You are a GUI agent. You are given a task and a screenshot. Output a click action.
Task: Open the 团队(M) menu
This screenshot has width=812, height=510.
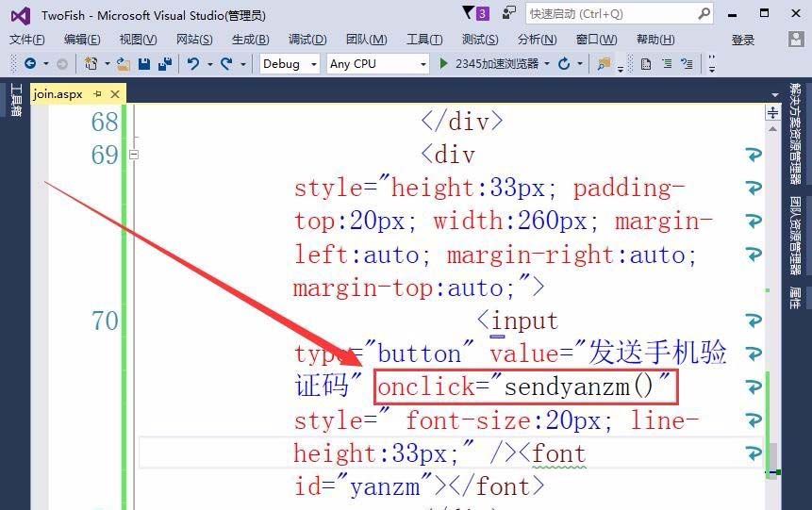(366, 40)
